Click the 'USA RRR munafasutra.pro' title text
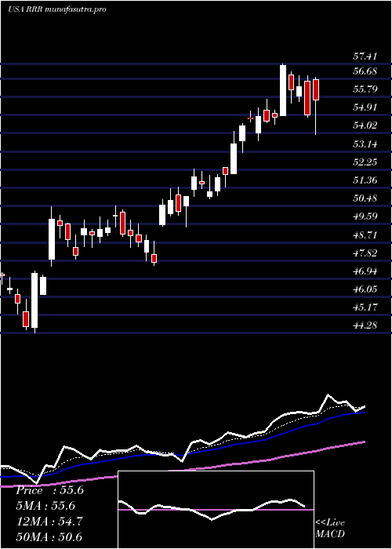Image resolution: width=392 pixels, height=549 pixels. point(56,9)
